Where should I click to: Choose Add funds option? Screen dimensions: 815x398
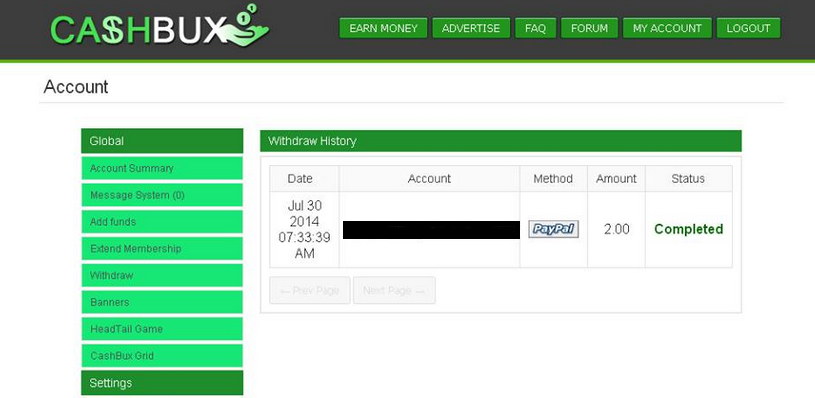pos(162,222)
